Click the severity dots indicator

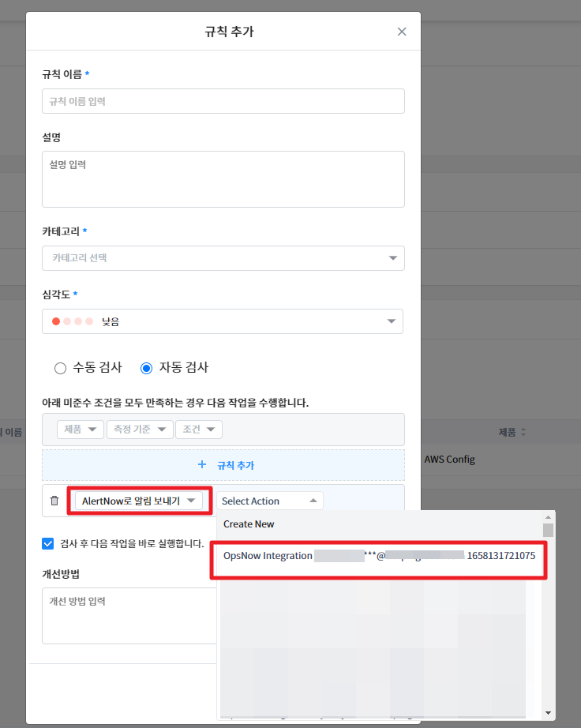pyautogui.click(x=73, y=321)
